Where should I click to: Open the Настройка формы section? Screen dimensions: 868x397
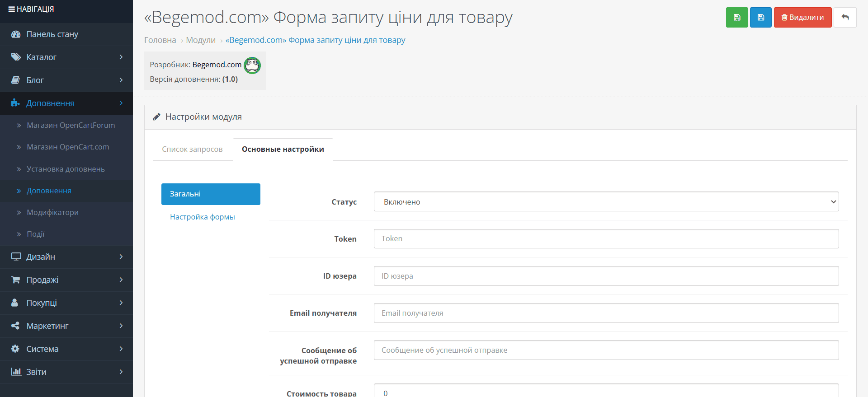coord(203,217)
